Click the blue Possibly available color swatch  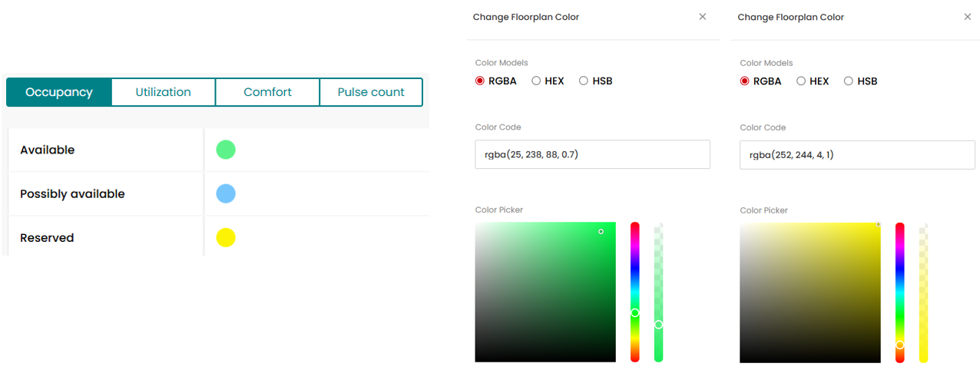tap(226, 193)
